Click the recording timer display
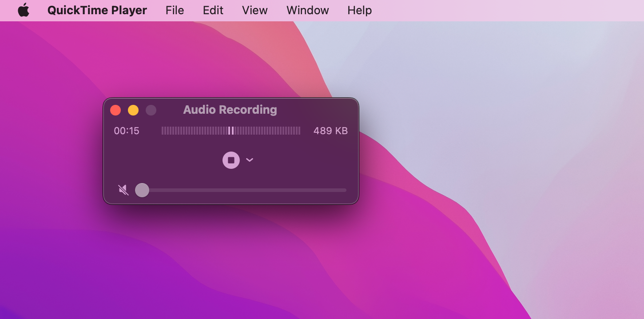 click(x=126, y=131)
